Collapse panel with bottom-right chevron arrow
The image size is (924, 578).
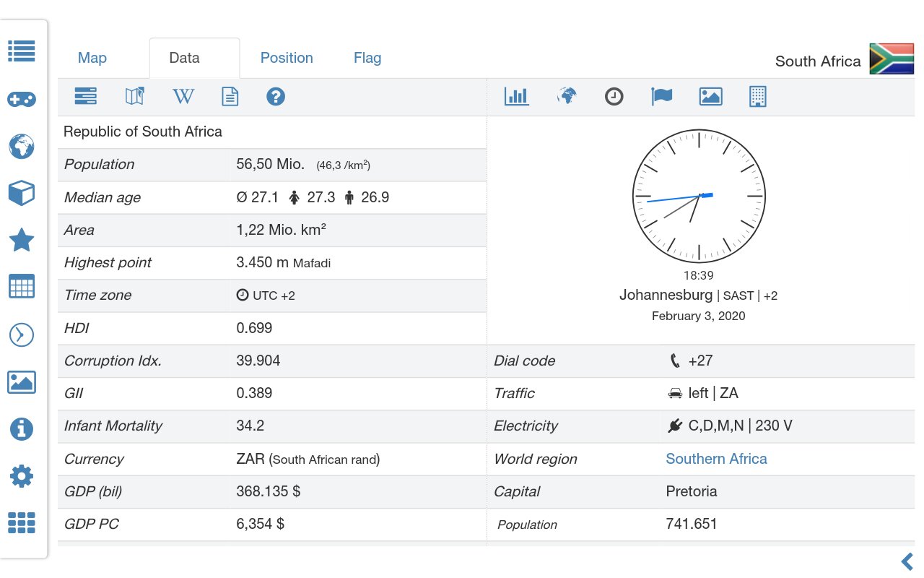point(907,561)
